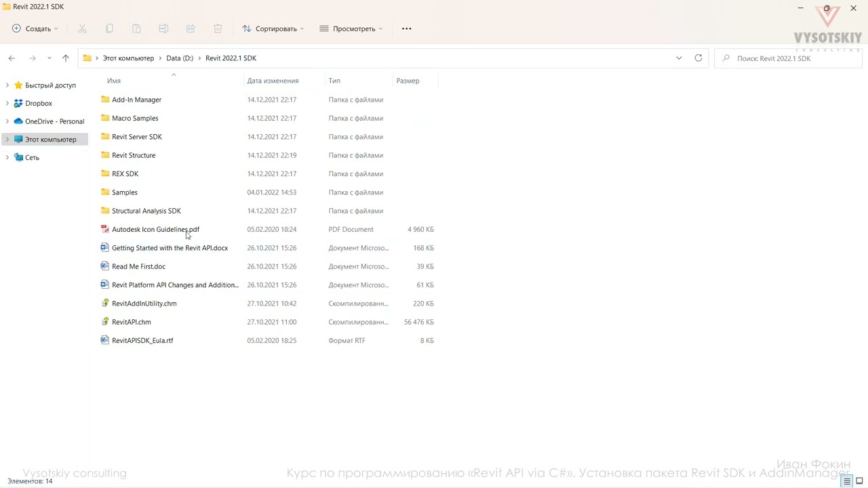Image resolution: width=868 pixels, height=488 pixels.
Task: Select Этот компьютер in navigation pane
Action: click(x=50, y=140)
